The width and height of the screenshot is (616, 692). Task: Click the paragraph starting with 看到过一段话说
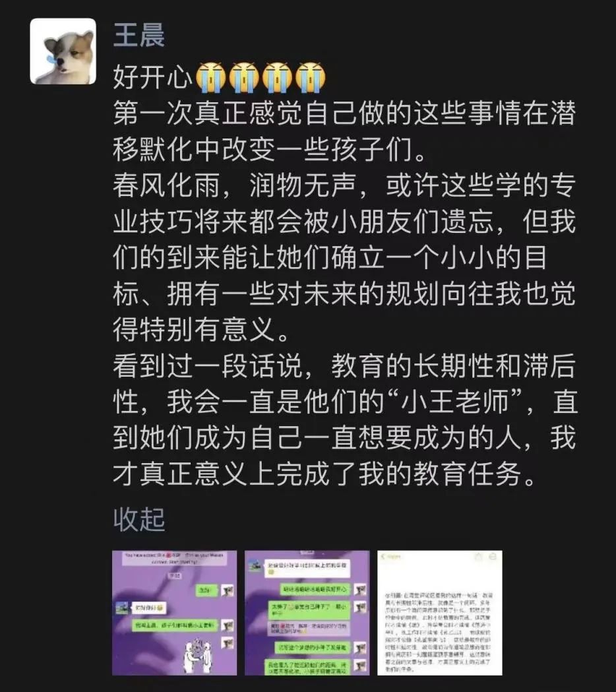(345, 420)
